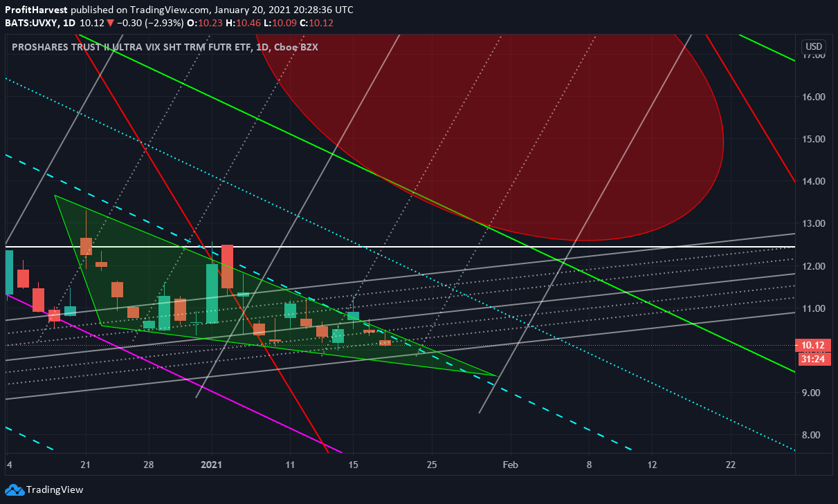Click the ProfitHarvest author name
The image size is (838, 504).
[x=36, y=10]
